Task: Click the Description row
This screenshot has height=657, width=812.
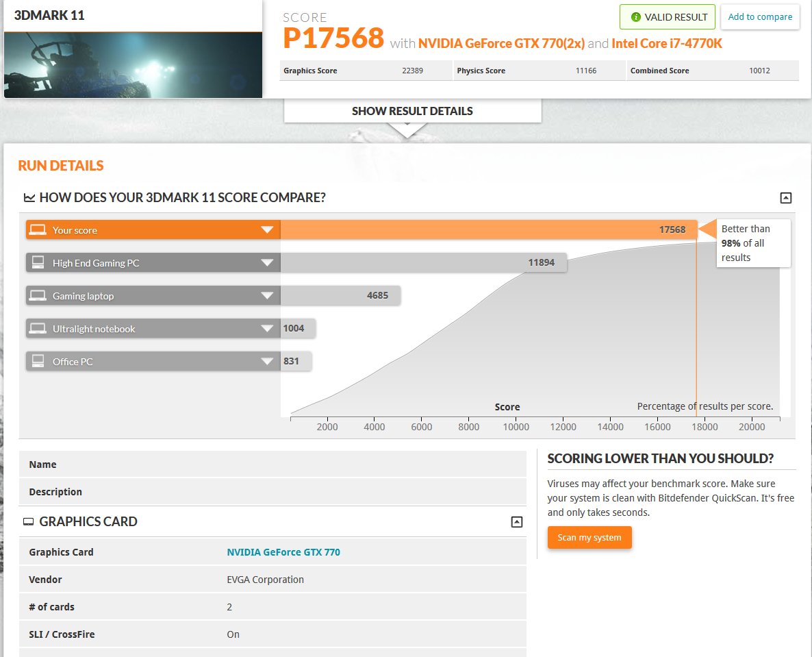Action: click(x=272, y=492)
